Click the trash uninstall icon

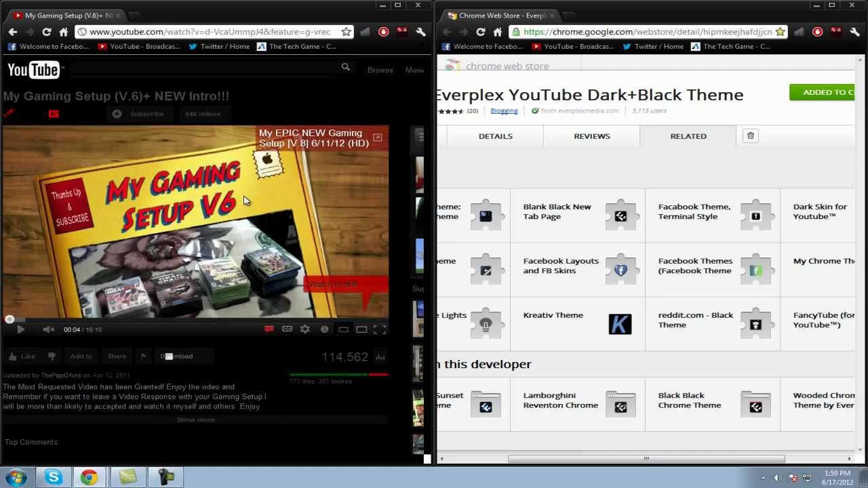751,136
